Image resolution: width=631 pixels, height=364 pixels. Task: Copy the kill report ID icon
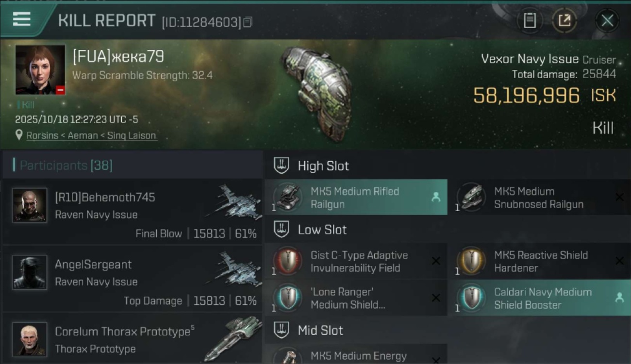click(x=248, y=22)
